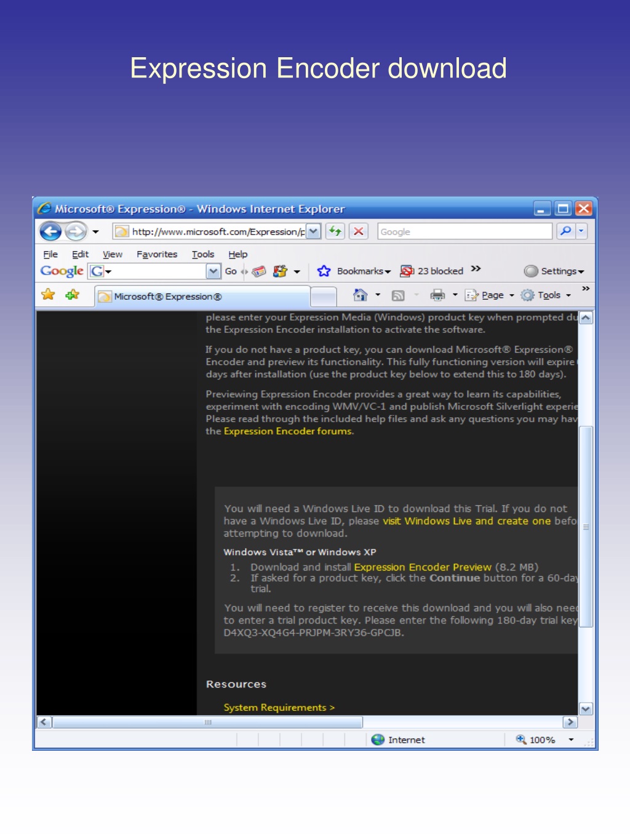
Task: Open the Tools menu in menu bar
Action: [x=203, y=254]
